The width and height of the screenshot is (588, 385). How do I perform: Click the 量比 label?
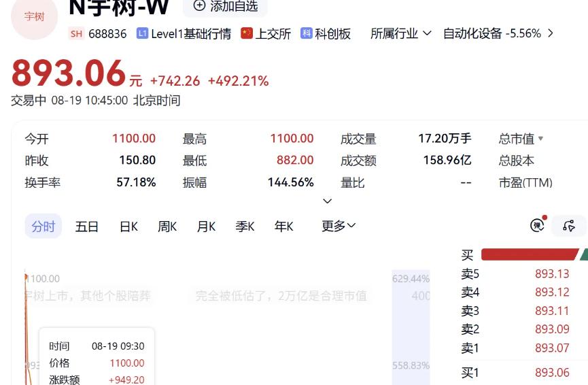coord(353,183)
